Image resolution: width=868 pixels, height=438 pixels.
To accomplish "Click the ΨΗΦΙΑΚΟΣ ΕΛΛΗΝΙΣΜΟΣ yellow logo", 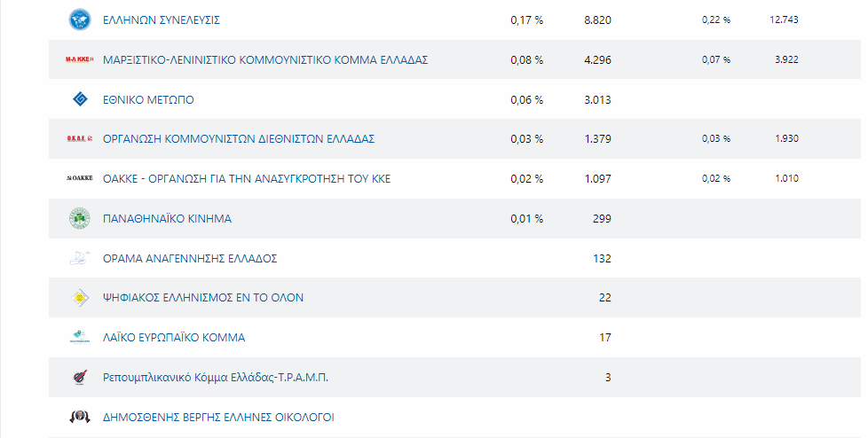I will click(80, 298).
